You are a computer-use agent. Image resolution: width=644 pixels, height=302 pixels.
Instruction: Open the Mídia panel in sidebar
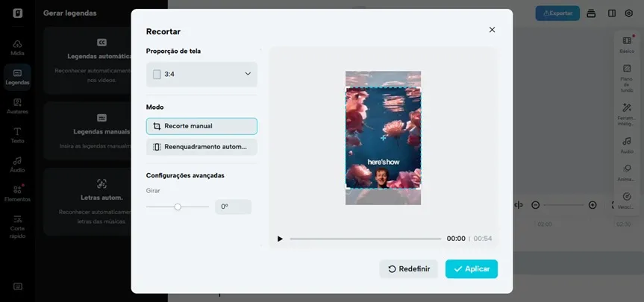coord(17,47)
